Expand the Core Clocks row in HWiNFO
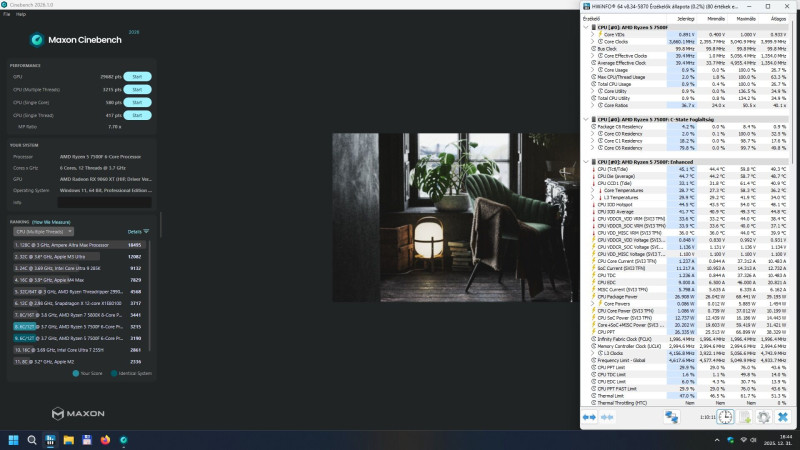The height and width of the screenshot is (450, 800). [593, 42]
